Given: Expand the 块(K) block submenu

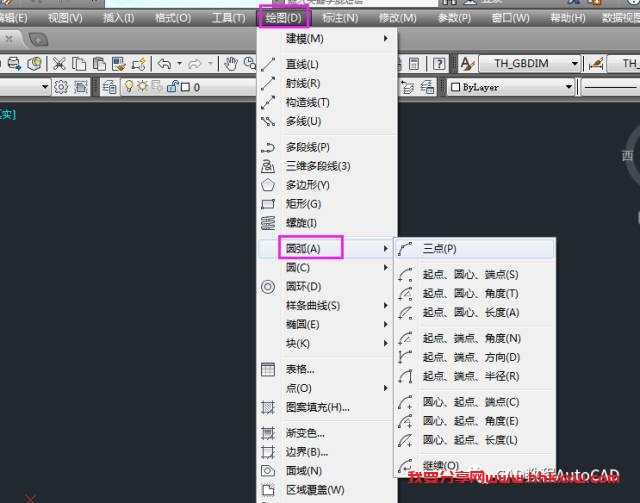Looking at the screenshot, I should (x=327, y=343).
